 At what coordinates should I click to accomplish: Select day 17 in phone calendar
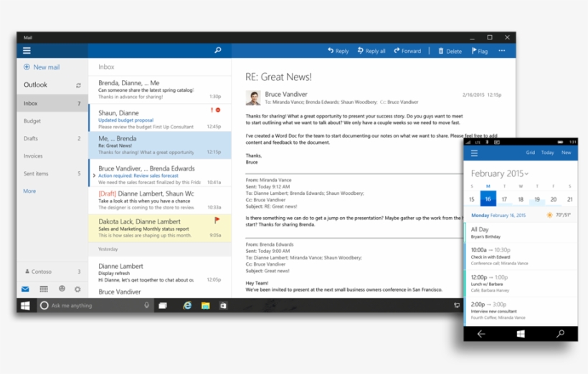[x=504, y=199]
